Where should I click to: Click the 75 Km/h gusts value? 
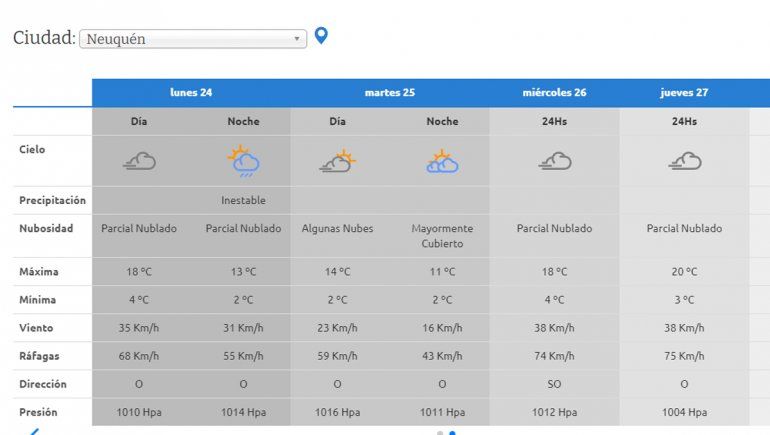pyautogui.click(x=684, y=356)
